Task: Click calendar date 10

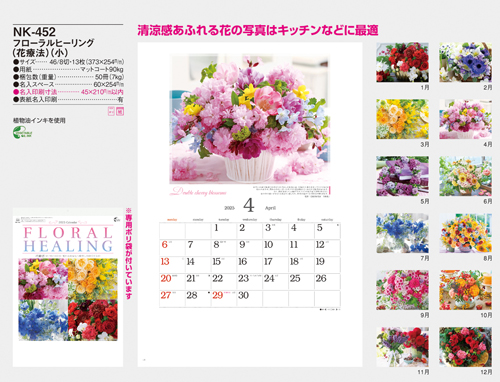Action: [x=268, y=245]
